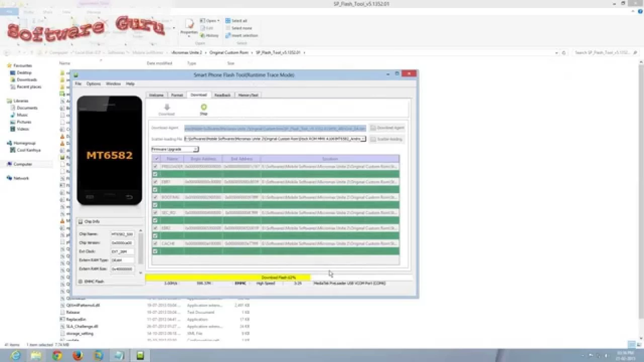Select Network in the Explorer sidebar
This screenshot has width=644, height=362.
18,178
